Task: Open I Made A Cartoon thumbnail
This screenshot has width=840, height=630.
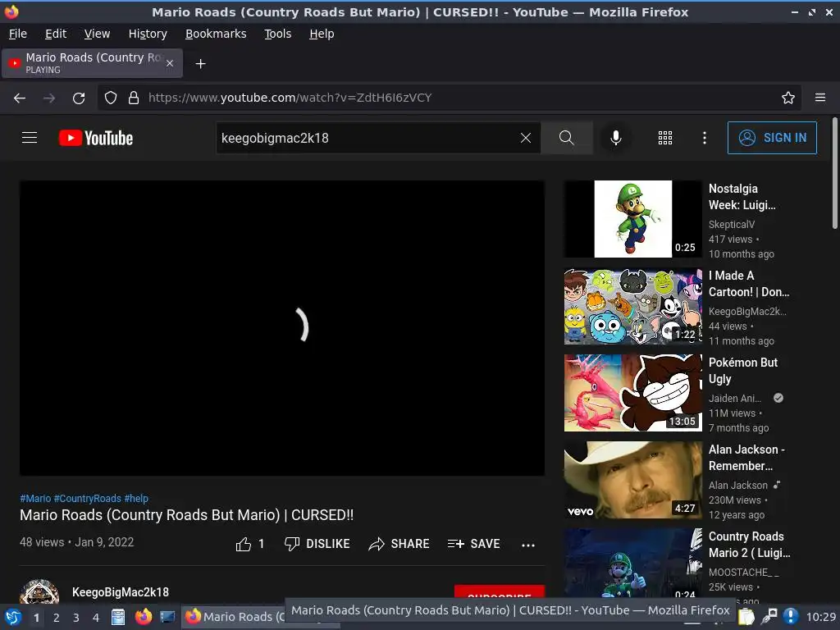Action: click(x=632, y=306)
